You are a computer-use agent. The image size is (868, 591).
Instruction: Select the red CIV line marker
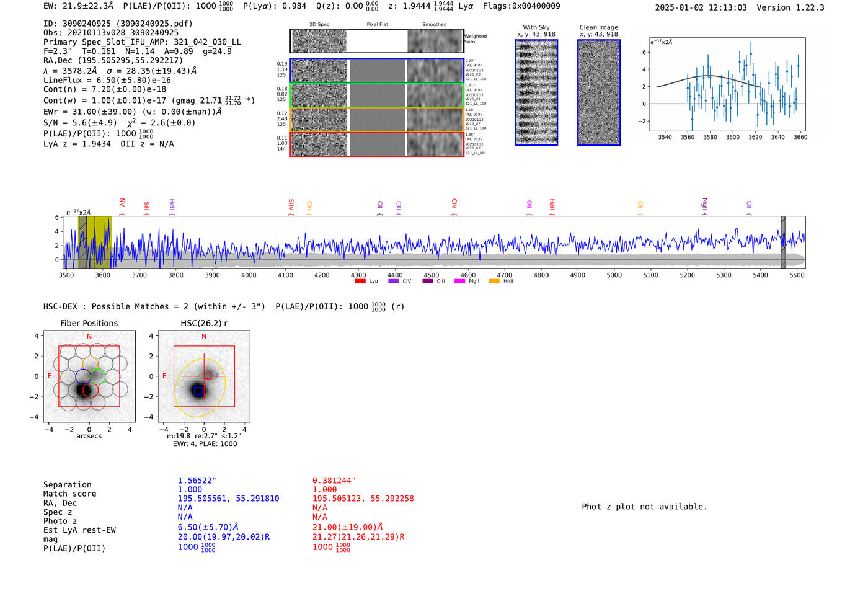pyautogui.click(x=454, y=207)
